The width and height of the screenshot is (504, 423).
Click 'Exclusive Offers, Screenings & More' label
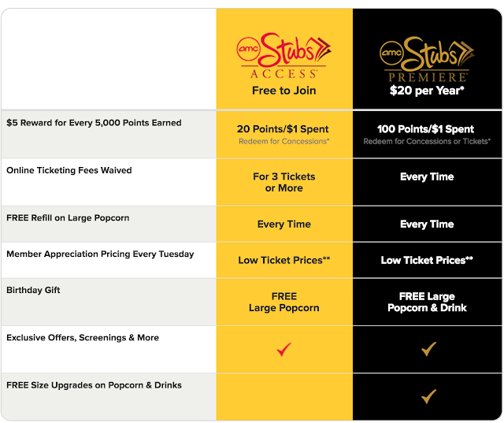[x=83, y=337]
